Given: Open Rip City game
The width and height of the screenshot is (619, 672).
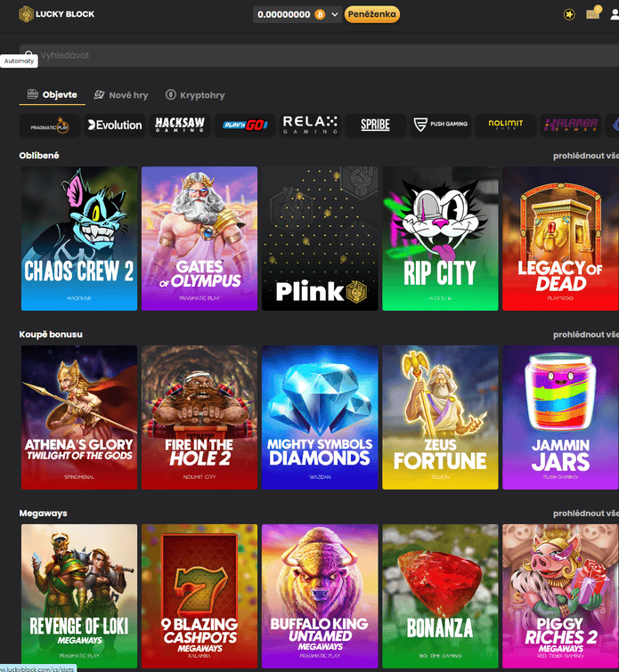Looking at the screenshot, I should [x=440, y=239].
